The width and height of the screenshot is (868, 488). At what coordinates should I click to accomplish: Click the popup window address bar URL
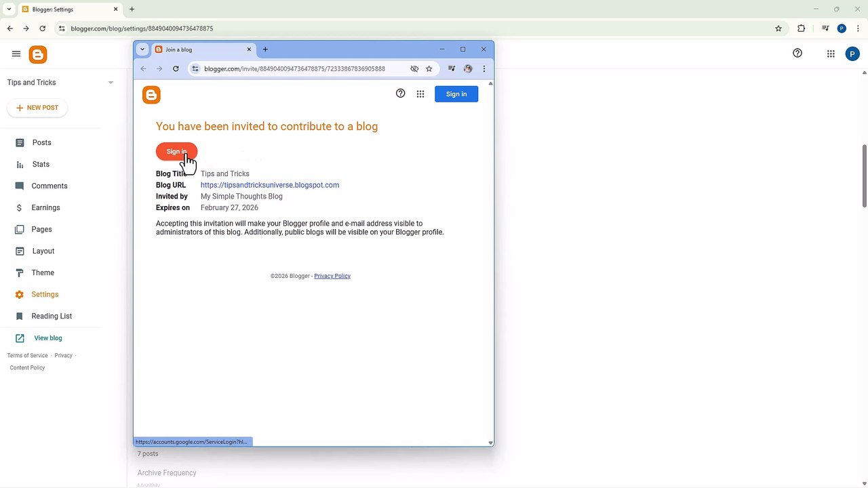click(294, 68)
